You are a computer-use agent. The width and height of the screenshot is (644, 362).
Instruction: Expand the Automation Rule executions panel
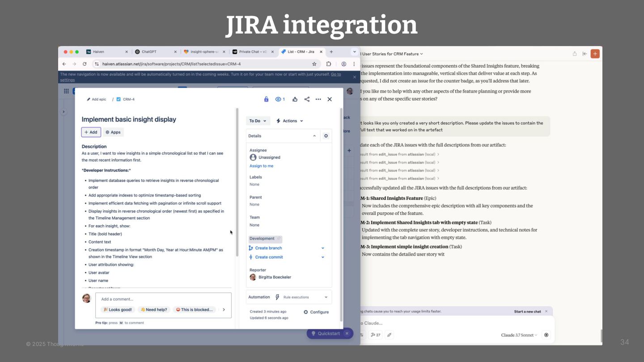click(289, 297)
